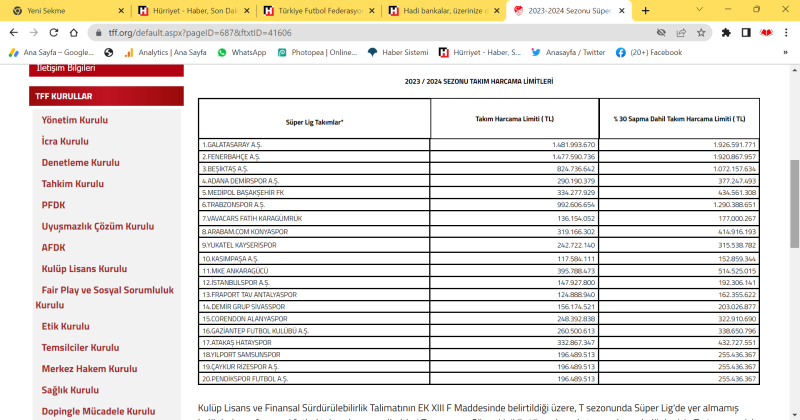This screenshot has height=420, width=800.
Task: Click the crossed-eye tracking icon in address bar
Action: point(661,33)
